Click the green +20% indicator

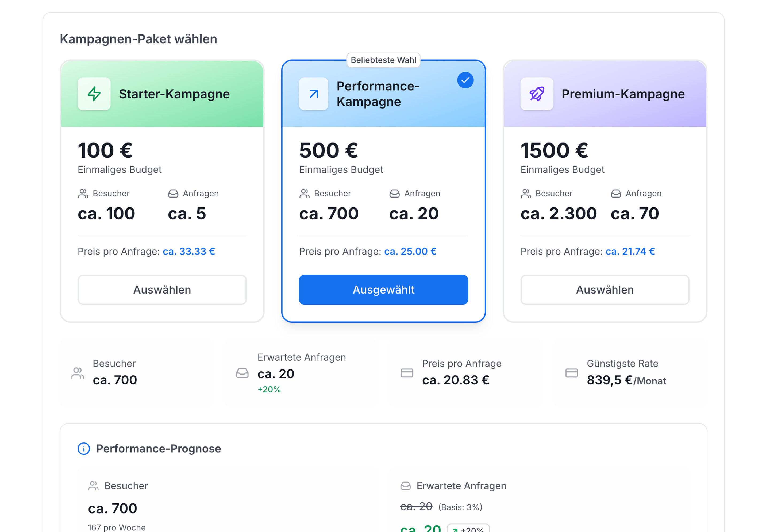(269, 389)
